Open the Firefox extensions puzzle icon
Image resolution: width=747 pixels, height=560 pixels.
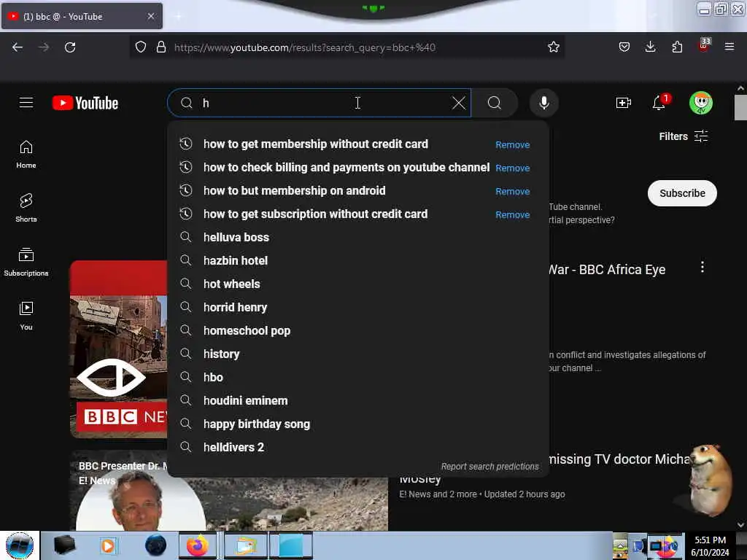pyautogui.click(x=677, y=47)
